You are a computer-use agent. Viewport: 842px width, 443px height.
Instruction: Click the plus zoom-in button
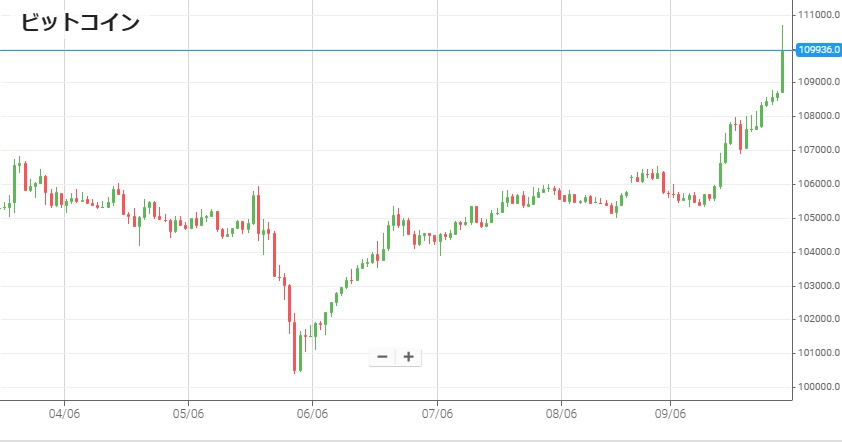[x=408, y=357]
